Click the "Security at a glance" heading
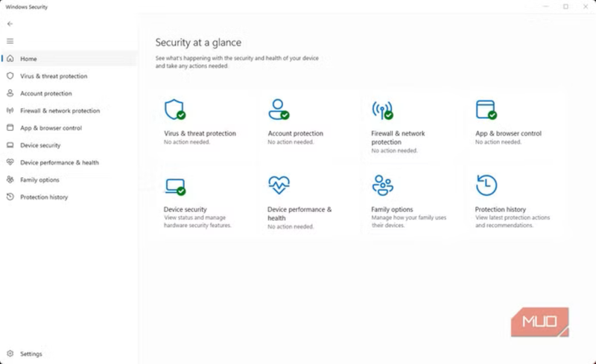Screen dimensions: 596x364 pyautogui.click(x=198, y=42)
